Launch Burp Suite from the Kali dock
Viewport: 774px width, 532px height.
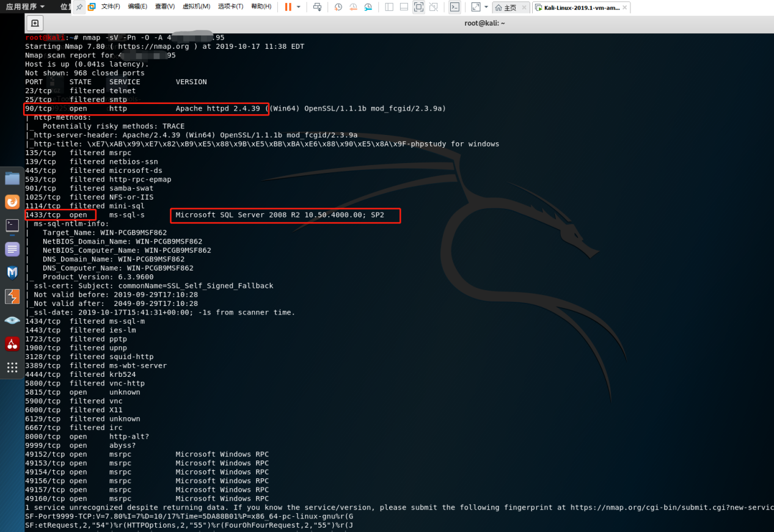click(x=12, y=296)
